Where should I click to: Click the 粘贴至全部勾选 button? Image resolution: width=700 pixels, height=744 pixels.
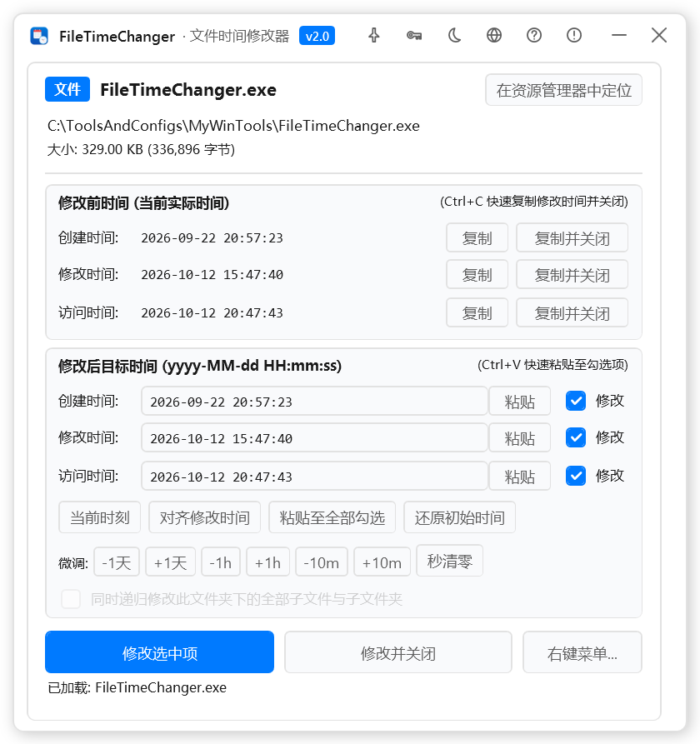coord(332,517)
